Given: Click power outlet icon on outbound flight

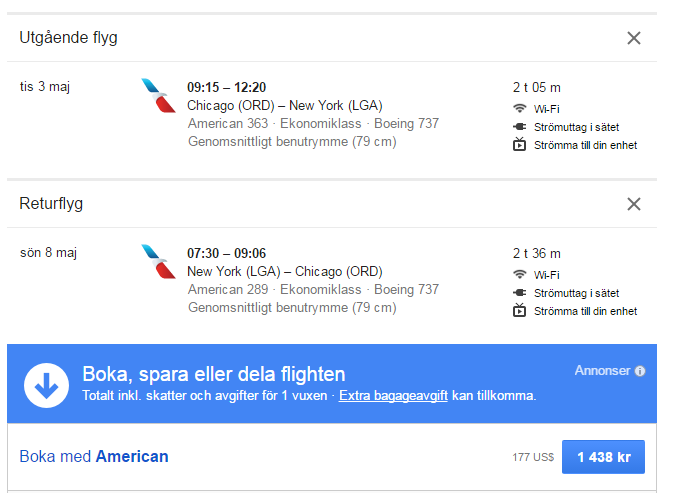Looking at the screenshot, I should [519, 127].
